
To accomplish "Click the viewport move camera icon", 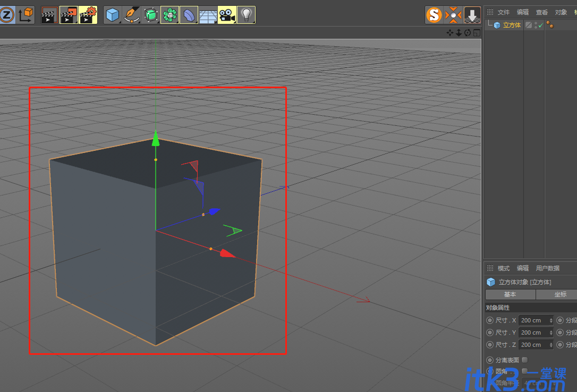I will (450, 33).
